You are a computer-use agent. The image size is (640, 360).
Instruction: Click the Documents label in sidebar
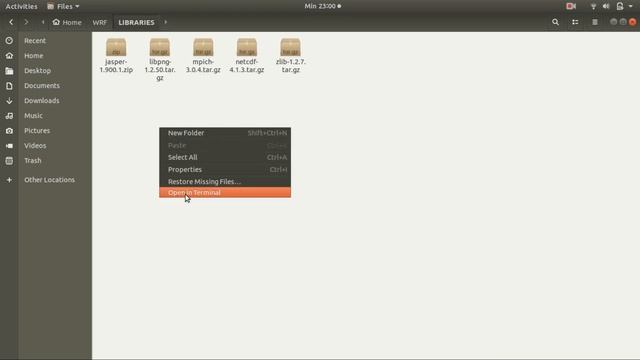coord(42,86)
